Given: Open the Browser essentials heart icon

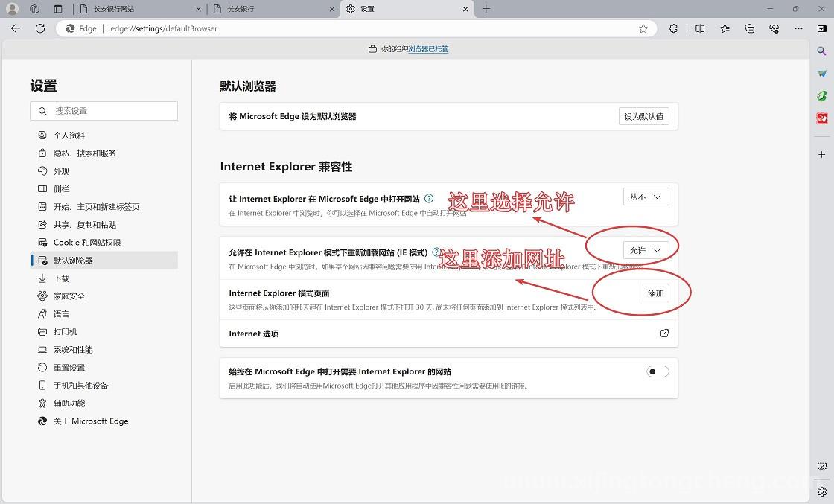Looking at the screenshot, I should point(774,29).
